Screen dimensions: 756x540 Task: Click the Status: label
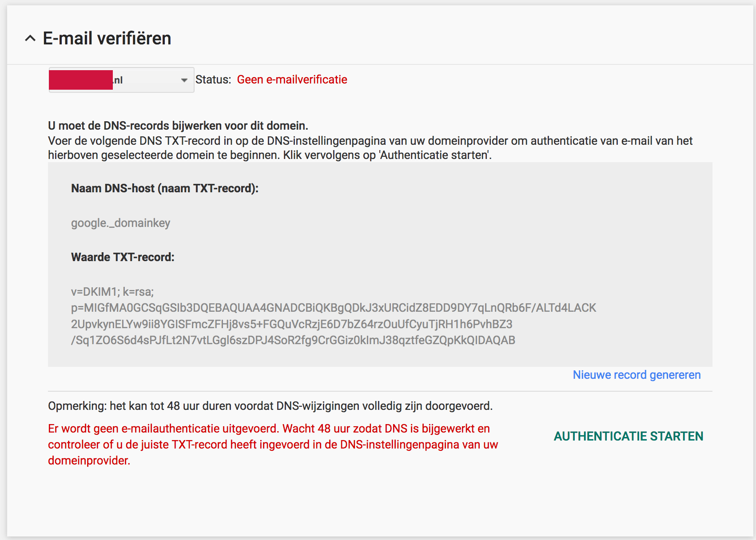tap(213, 79)
